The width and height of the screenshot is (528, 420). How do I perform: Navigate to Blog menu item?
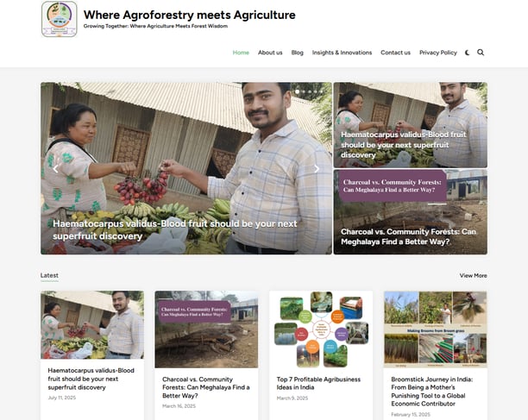(x=298, y=53)
